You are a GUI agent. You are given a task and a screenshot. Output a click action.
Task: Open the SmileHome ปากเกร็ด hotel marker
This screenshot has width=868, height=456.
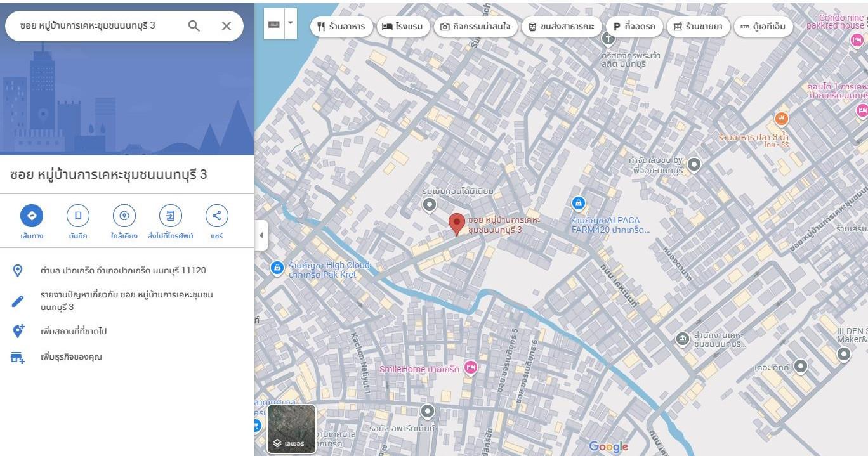tap(470, 367)
